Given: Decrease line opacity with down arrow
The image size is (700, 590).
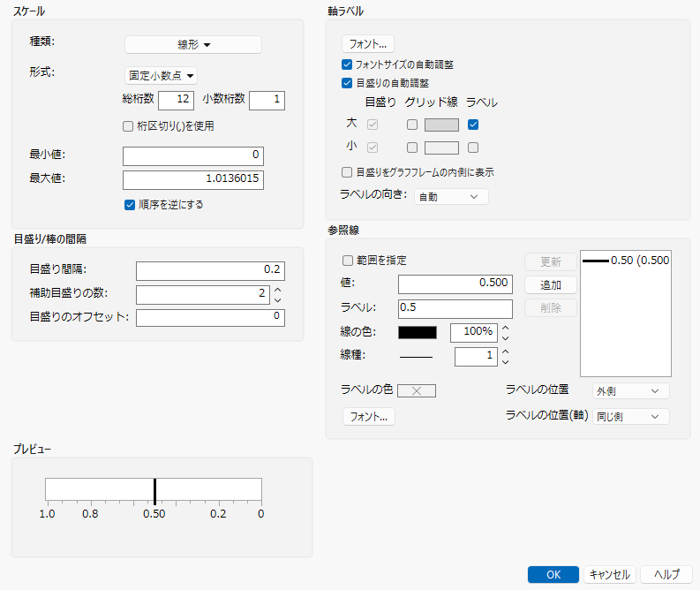Looking at the screenshot, I should coord(505,338).
